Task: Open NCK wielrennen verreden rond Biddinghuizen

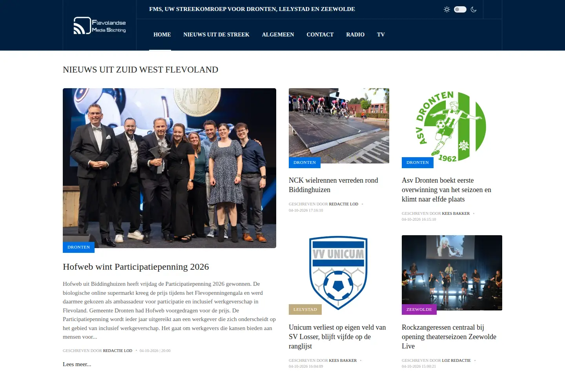Action: point(333,185)
